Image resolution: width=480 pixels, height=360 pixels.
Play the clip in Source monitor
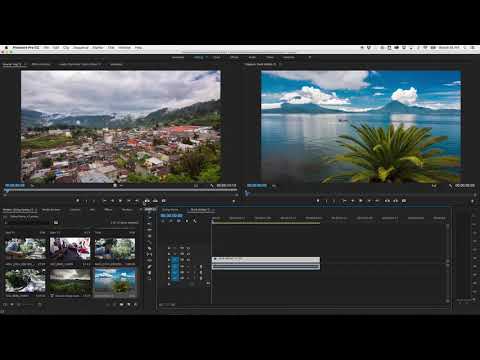tap(121, 201)
